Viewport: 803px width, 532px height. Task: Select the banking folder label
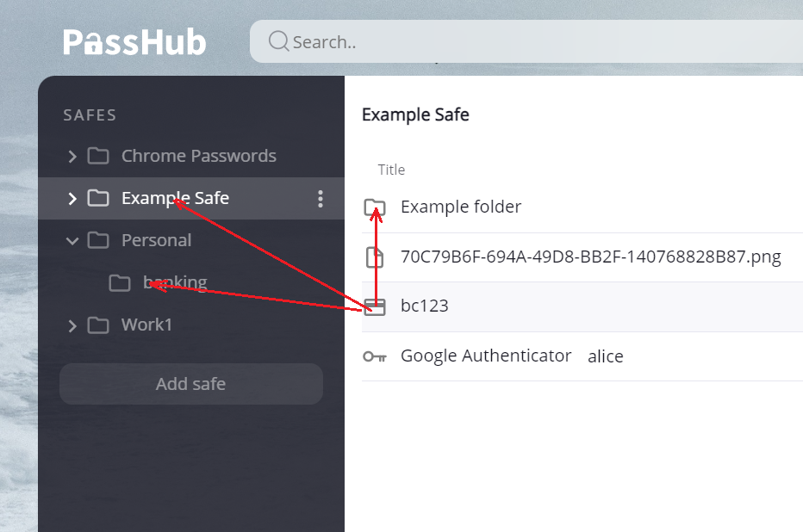pyautogui.click(x=175, y=282)
